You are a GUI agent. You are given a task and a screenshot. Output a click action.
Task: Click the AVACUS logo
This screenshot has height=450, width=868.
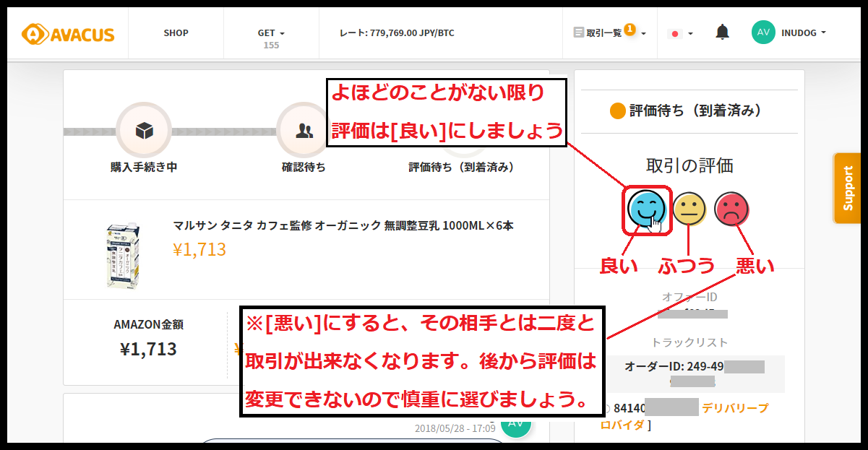coord(68,33)
